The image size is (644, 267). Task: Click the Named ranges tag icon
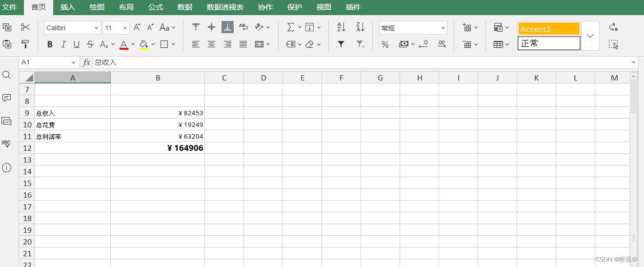click(x=291, y=44)
